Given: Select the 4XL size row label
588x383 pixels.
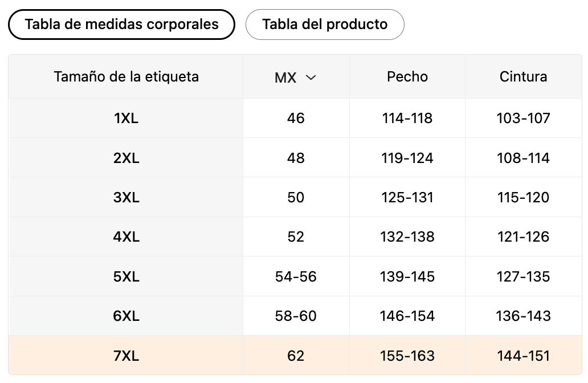Looking at the screenshot, I should tap(126, 237).
